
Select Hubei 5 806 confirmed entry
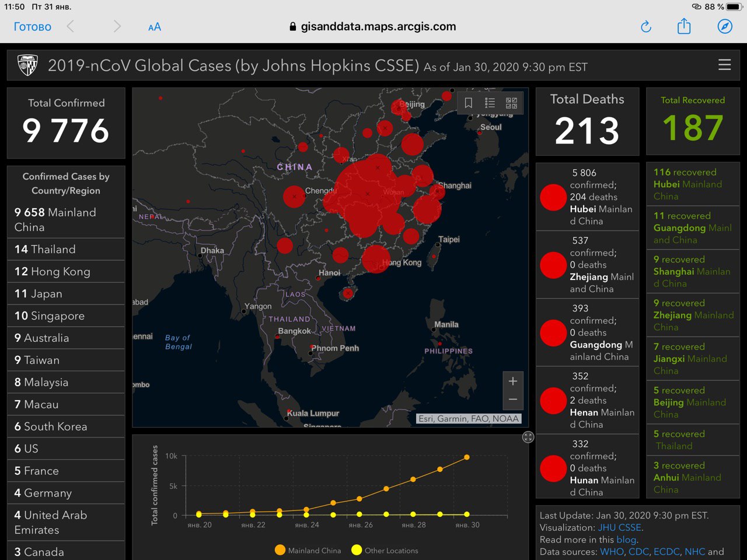(587, 197)
